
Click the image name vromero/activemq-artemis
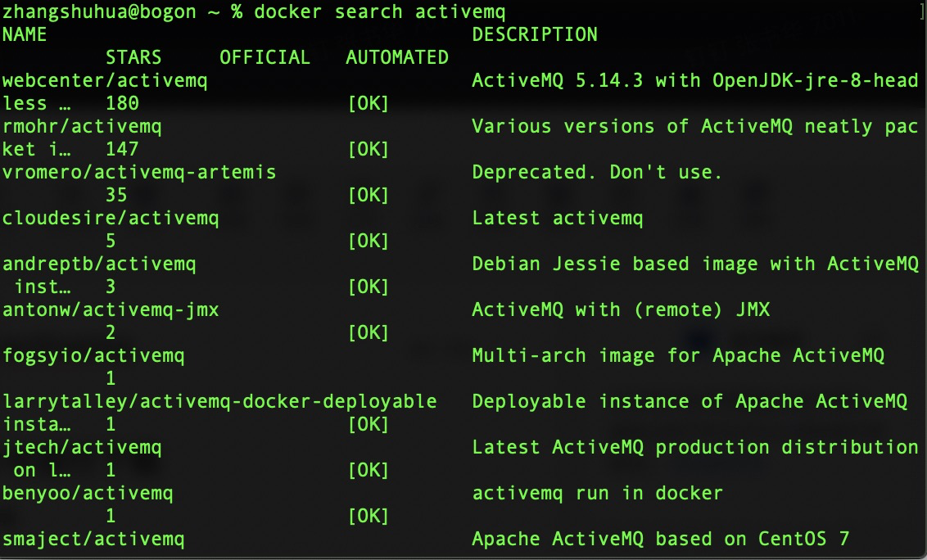pos(139,172)
